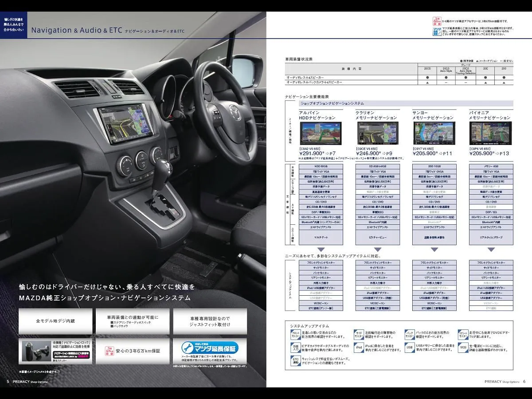The width and height of the screenshot is (532, 399).
Task: Click the page 5 PREMACY Shop Options footer
Action: tap(27, 381)
